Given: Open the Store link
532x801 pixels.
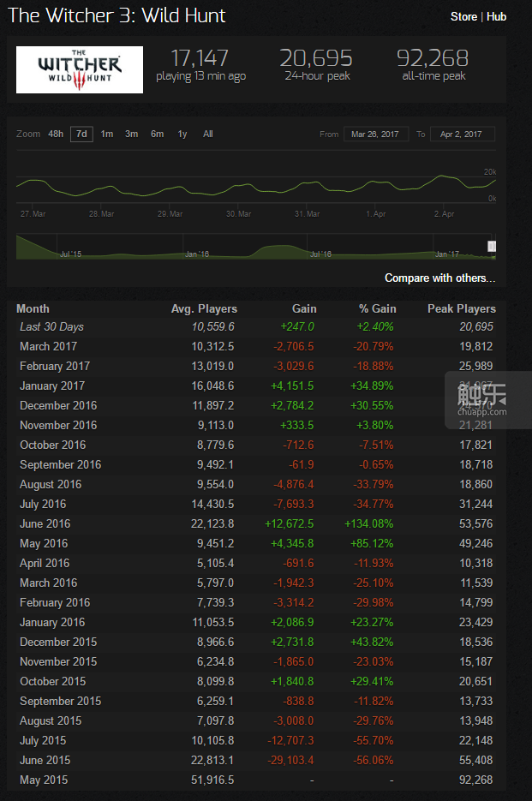Looking at the screenshot, I should click(463, 17).
